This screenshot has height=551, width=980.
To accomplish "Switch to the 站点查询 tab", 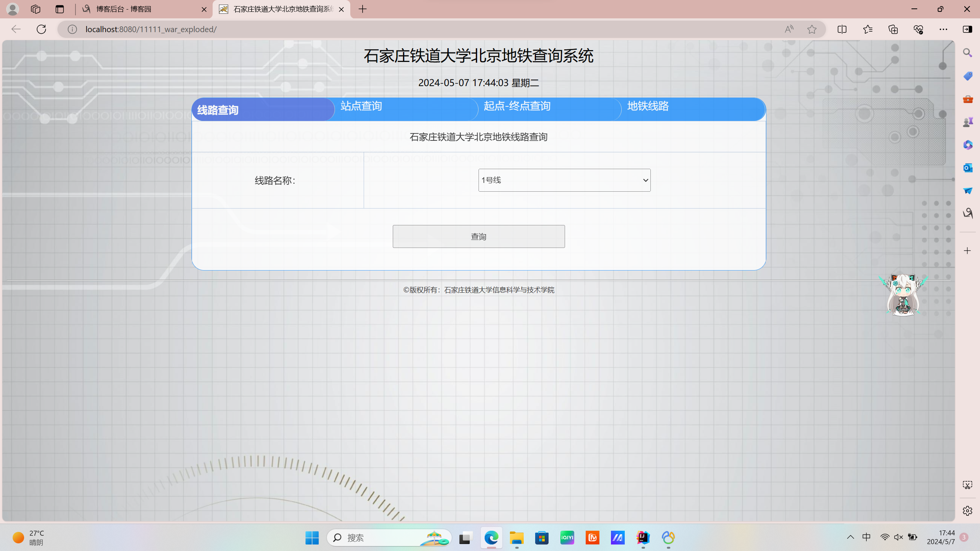I will coord(361,106).
